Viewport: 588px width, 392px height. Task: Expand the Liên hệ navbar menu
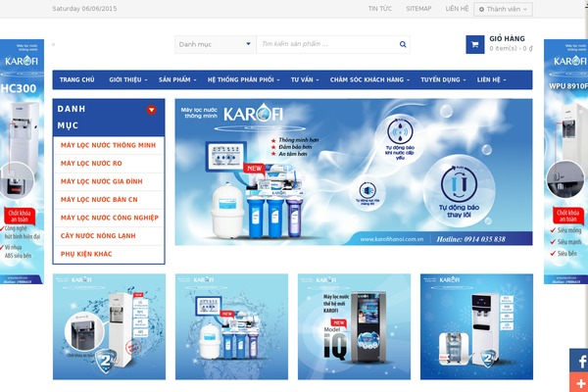tap(491, 79)
